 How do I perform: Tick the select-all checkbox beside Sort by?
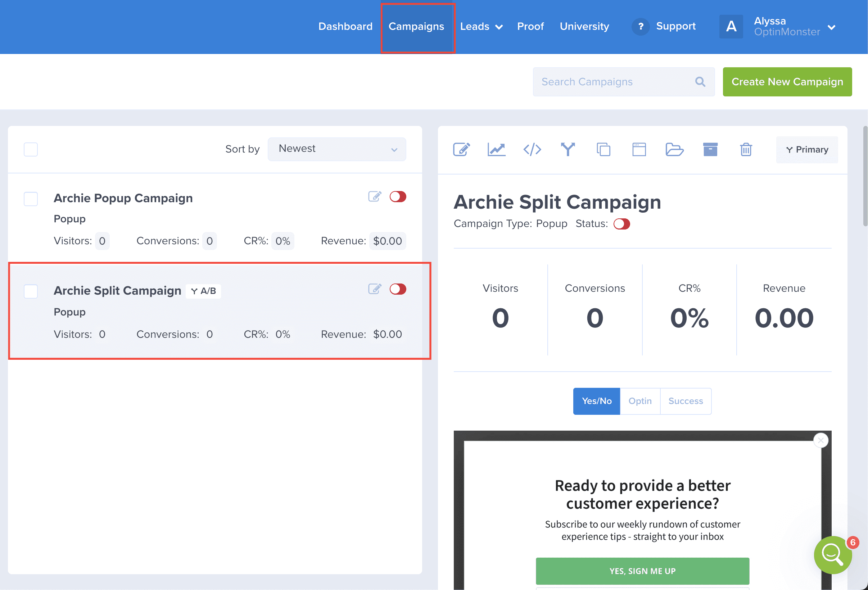pyautogui.click(x=31, y=149)
